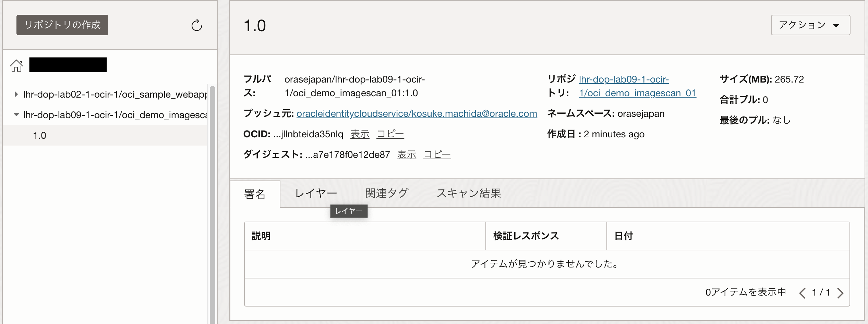Copy the digest to clipboard
The image size is (868, 324).
point(437,154)
